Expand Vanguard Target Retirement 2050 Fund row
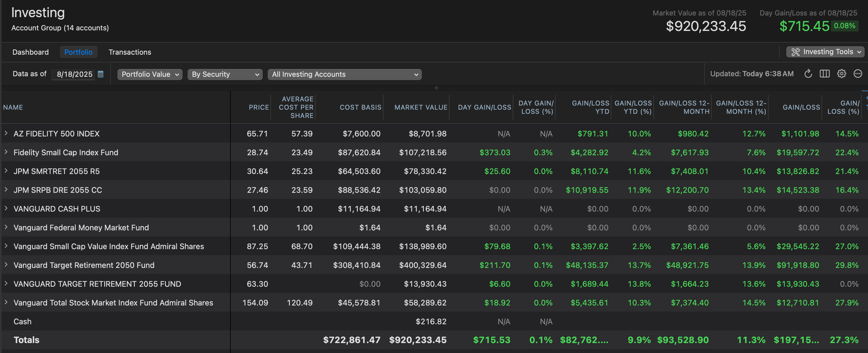The image size is (868, 353). (x=6, y=265)
